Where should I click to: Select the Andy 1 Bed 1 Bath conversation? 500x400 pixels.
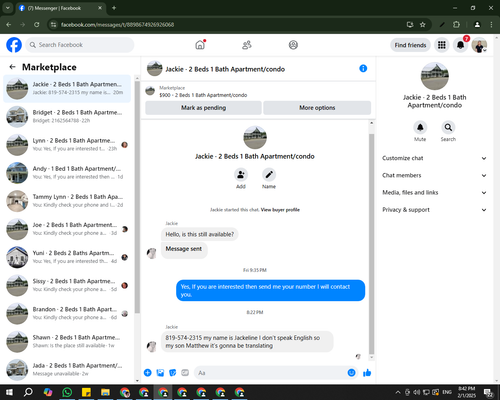[x=67, y=173]
